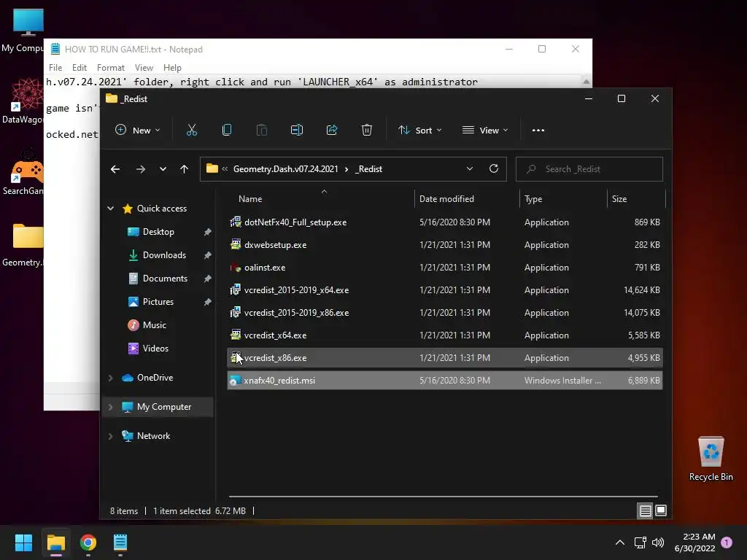
Task: Switch to Notepad on taskbar
Action: [x=120, y=542]
